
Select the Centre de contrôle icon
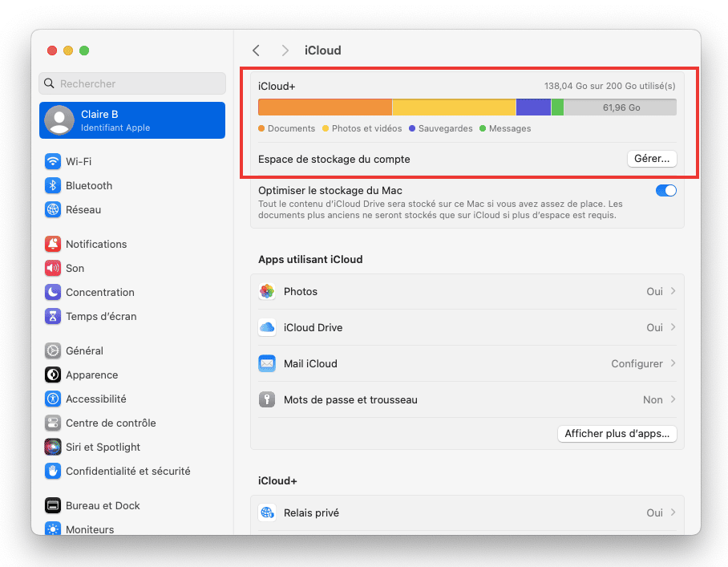52,423
